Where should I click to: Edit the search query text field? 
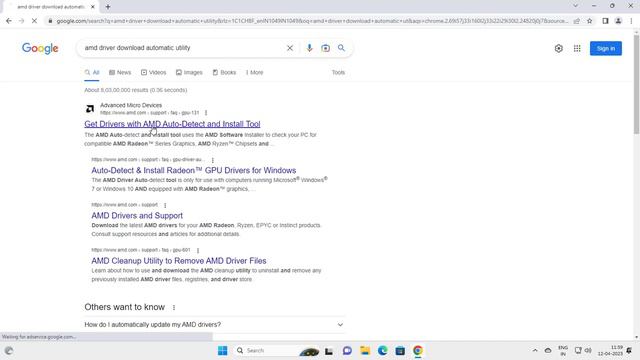(182, 48)
